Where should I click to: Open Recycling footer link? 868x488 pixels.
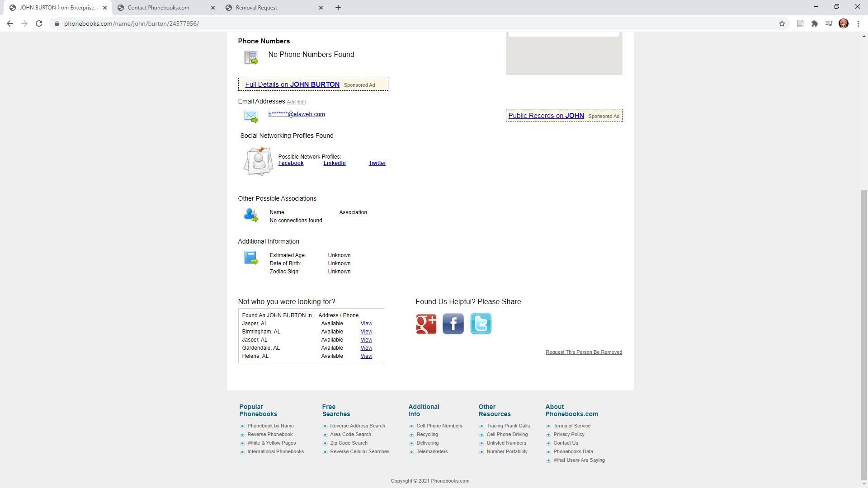(427, 434)
